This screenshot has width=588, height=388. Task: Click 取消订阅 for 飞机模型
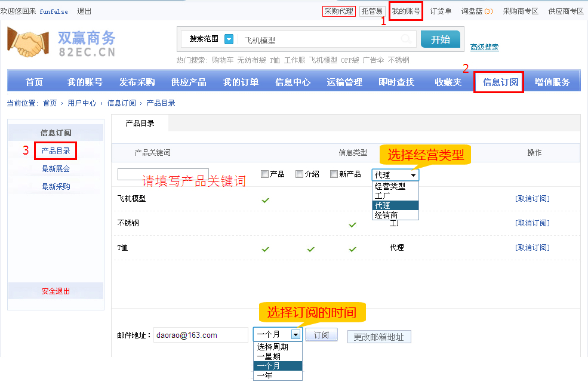[532, 199]
